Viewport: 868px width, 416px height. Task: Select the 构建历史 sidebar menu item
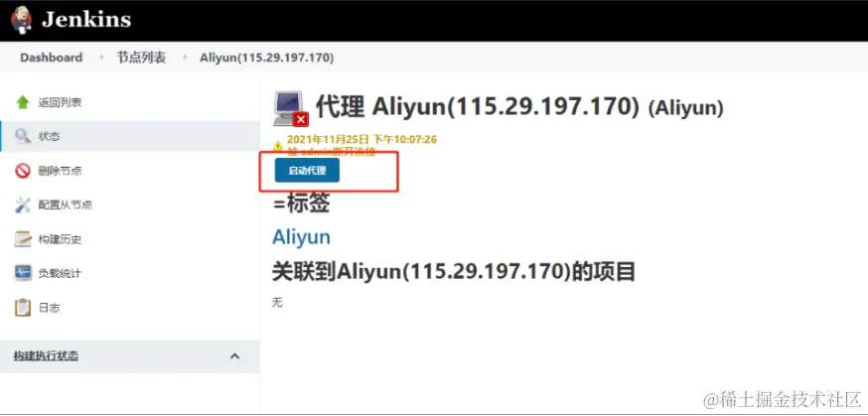(130, 239)
